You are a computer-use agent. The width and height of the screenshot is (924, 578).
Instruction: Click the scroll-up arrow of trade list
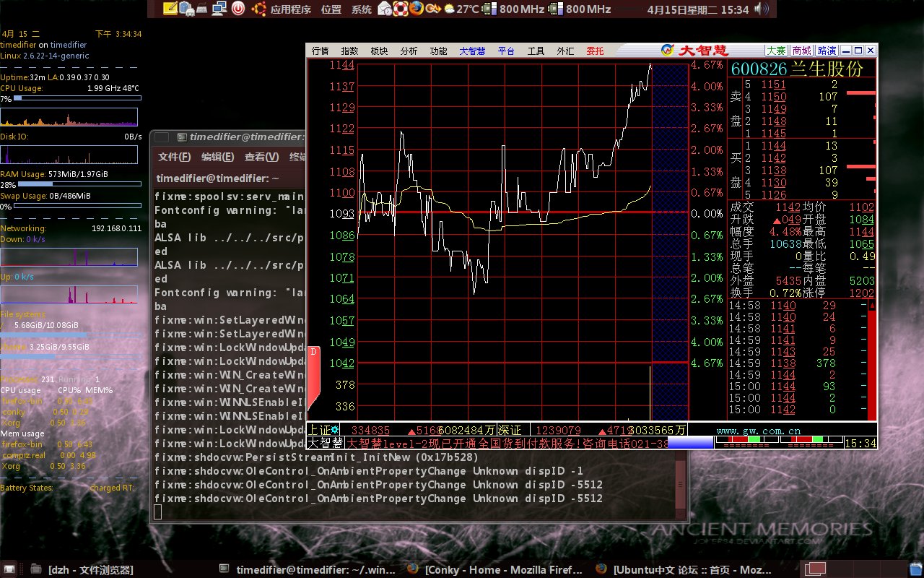tap(871, 306)
